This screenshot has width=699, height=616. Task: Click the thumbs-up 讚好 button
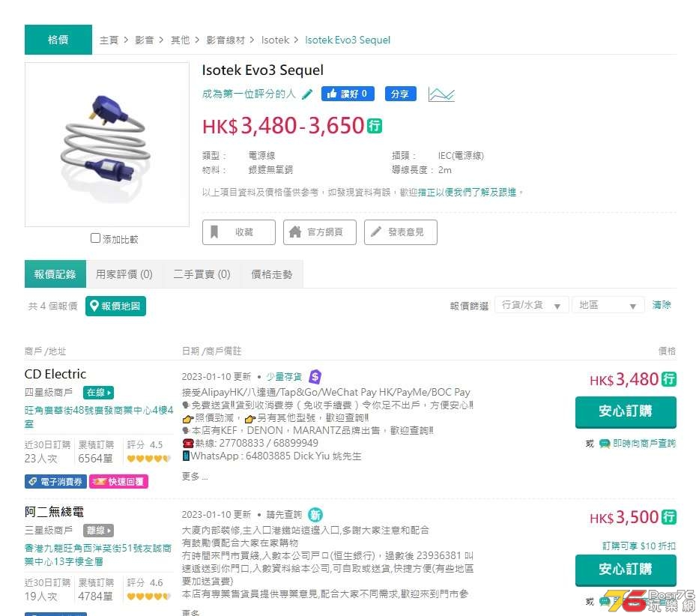click(x=348, y=94)
